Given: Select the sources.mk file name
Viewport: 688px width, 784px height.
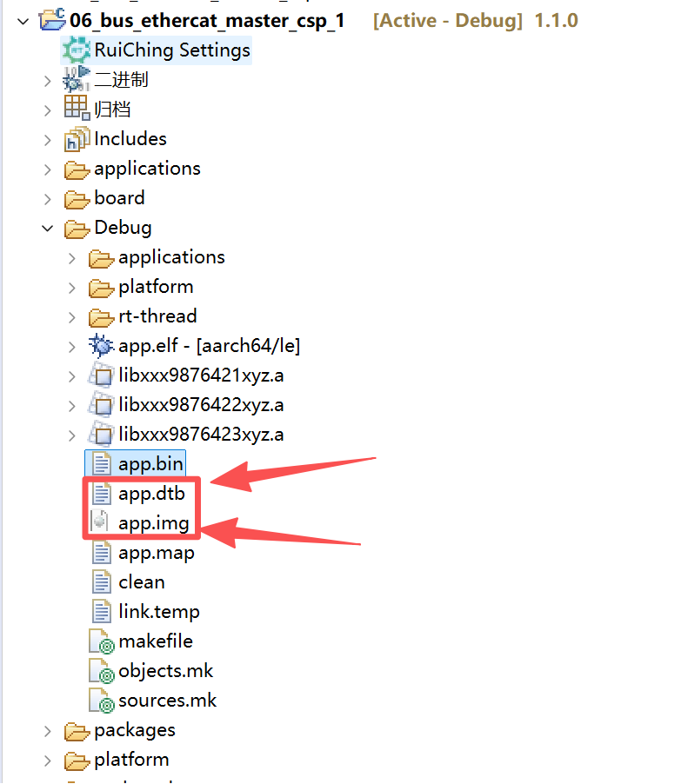Looking at the screenshot, I should pos(168,701).
